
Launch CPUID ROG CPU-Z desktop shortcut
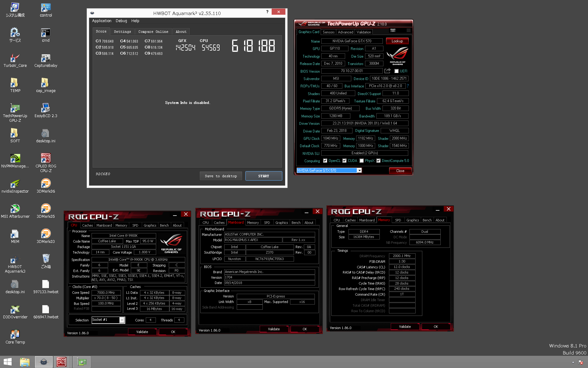[x=46, y=163]
